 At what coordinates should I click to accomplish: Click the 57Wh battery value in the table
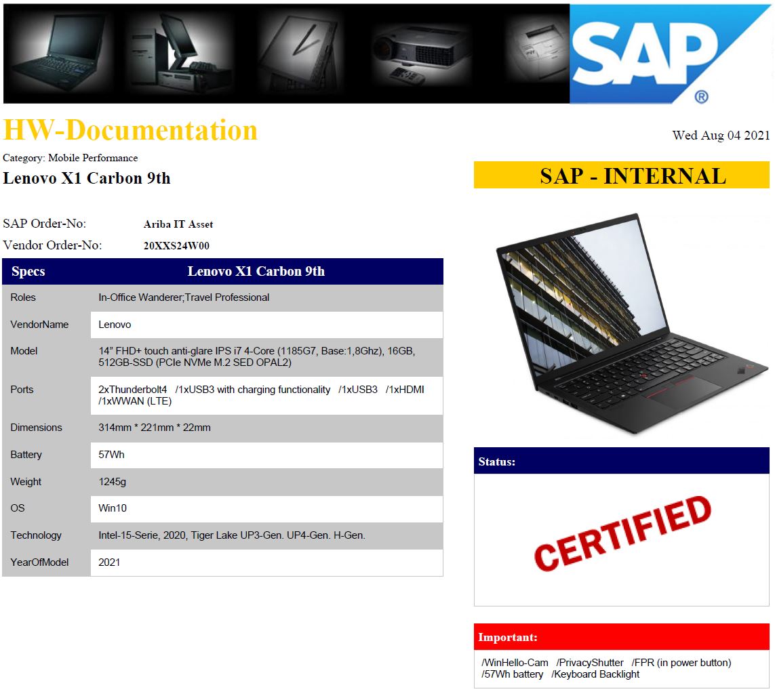coord(111,455)
